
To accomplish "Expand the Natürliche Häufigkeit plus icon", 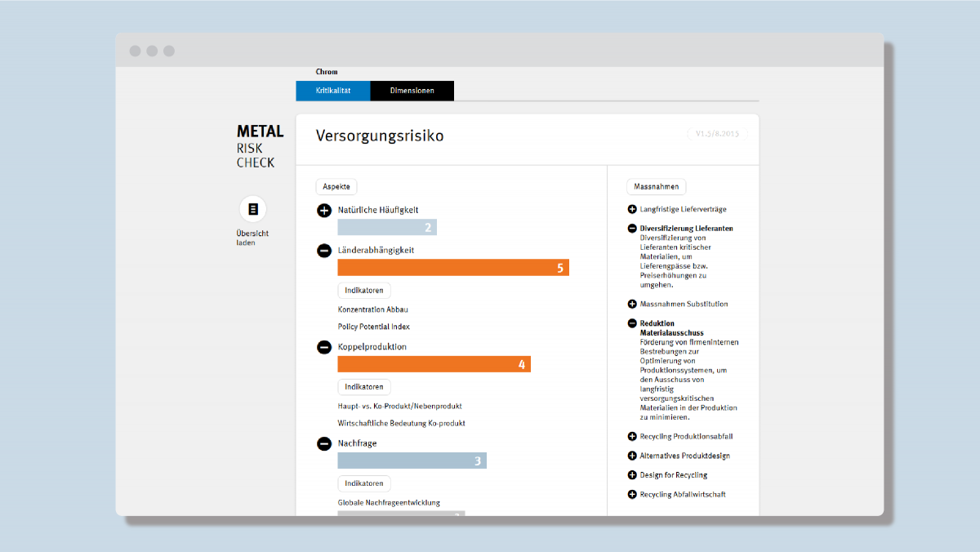I will click(x=324, y=211).
